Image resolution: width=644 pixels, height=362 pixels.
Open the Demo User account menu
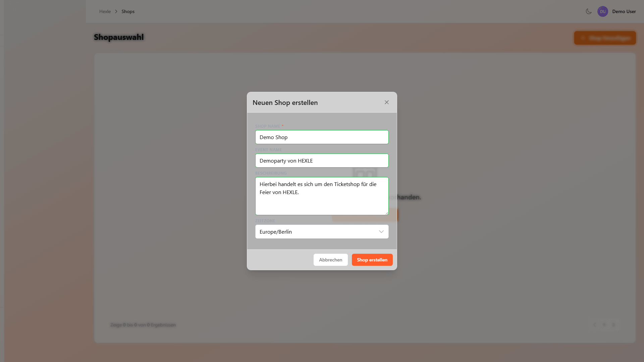(x=624, y=11)
